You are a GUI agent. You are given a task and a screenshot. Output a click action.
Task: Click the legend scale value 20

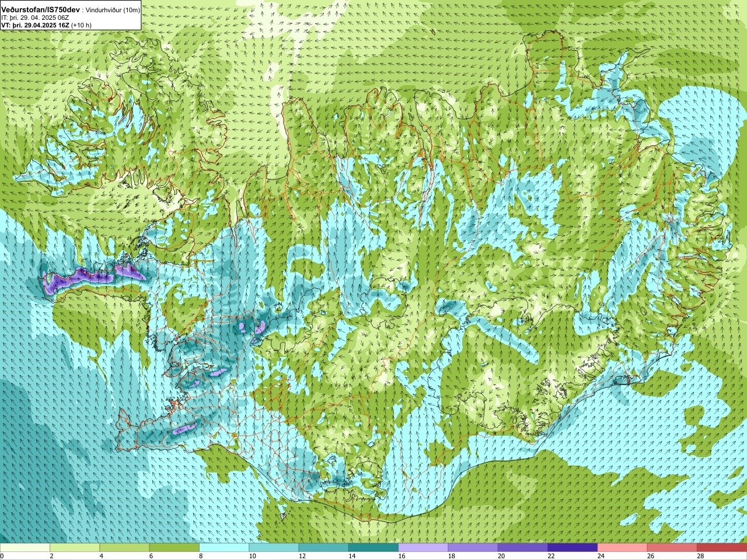[501, 556]
